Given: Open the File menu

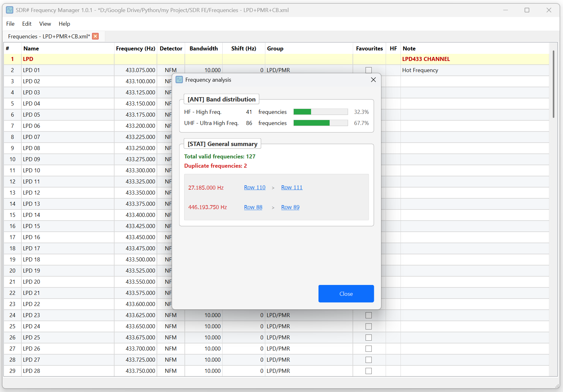Looking at the screenshot, I should (10, 24).
